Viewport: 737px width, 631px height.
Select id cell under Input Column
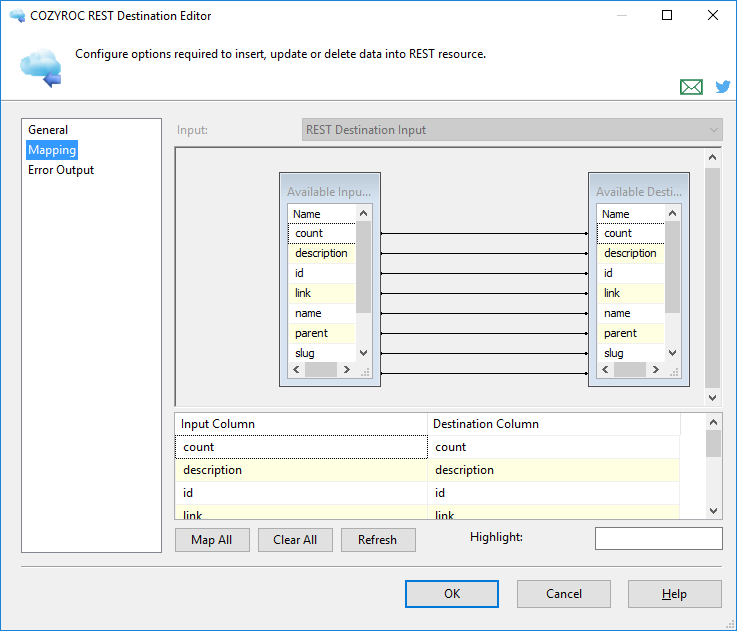(x=301, y=493)
